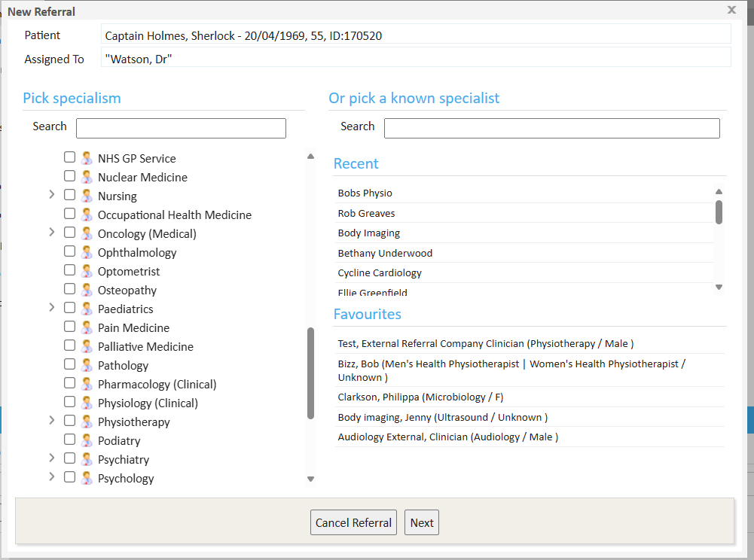The width and height of the screenshot is (754, 560).
Task: Click the person icon next to Pathology
Action: [87, 365]
